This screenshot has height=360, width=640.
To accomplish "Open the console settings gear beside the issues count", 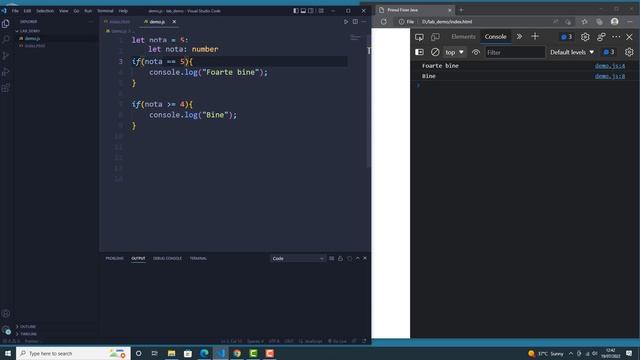I will (x=629, y=52).
